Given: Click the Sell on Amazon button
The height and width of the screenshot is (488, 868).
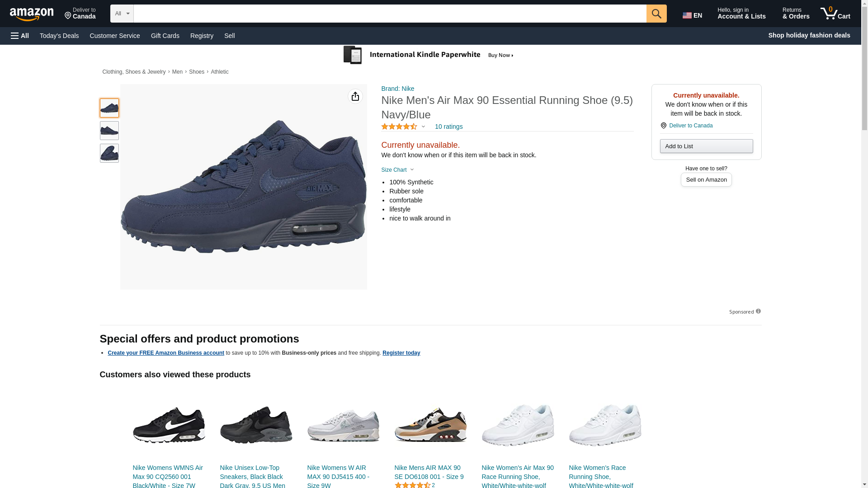Looking at the screenshot, I should (x=706, y=180).
